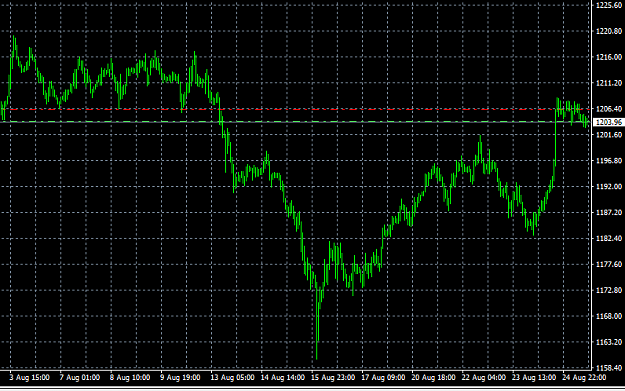The image size is (625, 391).
Task: Click the 20 Aug 18:00 time label
Action: (433, 377)
